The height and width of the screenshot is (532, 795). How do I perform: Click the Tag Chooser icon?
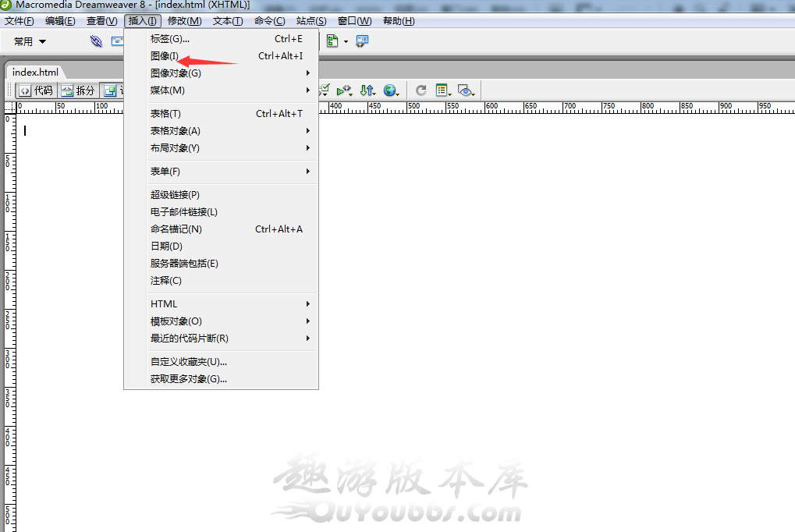coord(362,41)
